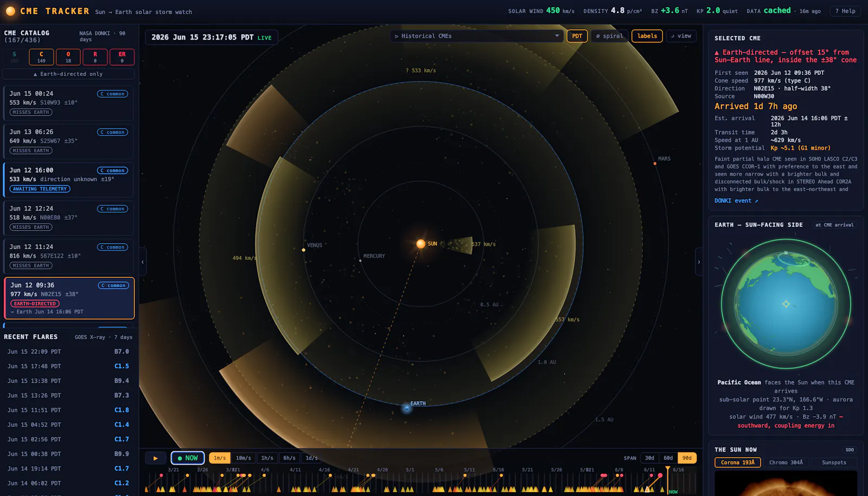This screenshot has height=496, width=868.
Task: Click C common badge on Jun 13 06:26
Action: (x=112, y=132)
